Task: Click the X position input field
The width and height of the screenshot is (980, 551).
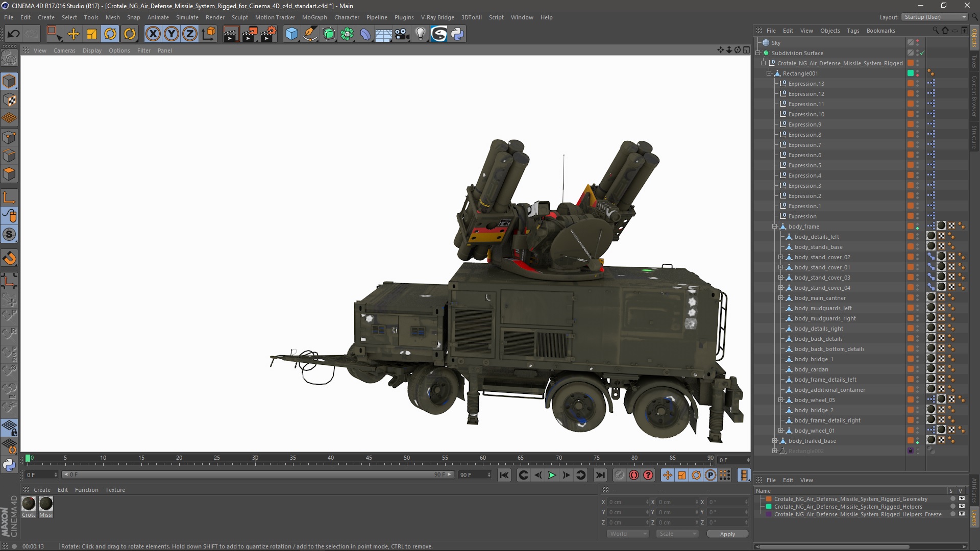Action: tap(628, 502)
